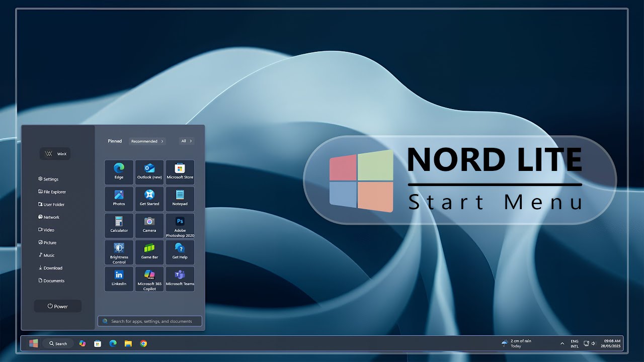The width and height of the screenshot is (644, 362).
Task: Open LinkedIn pinned tile
Action: click(119, 279)
